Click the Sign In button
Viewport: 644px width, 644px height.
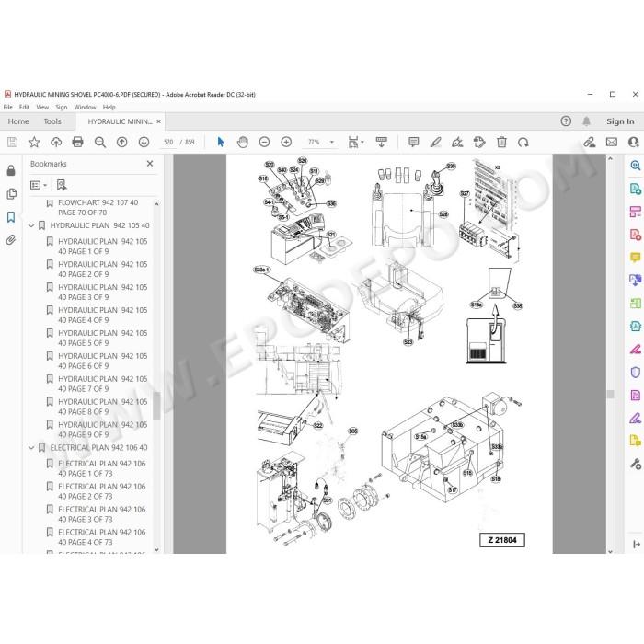[x=620, y=121]
